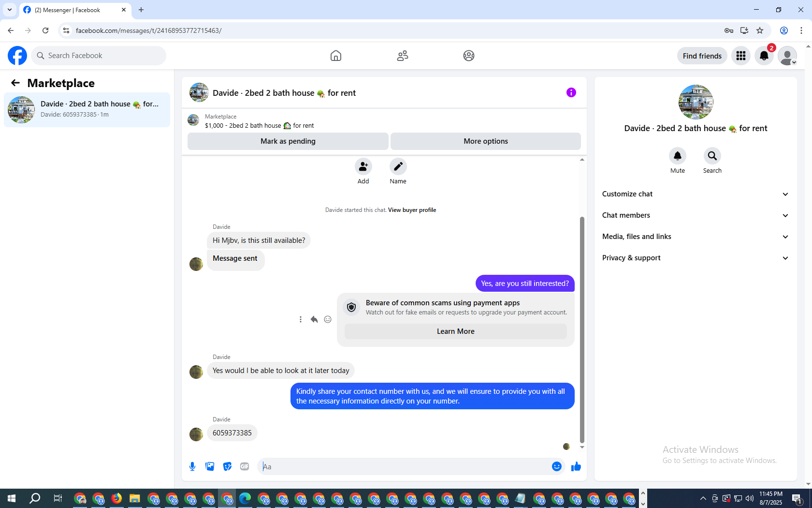Focus the Search Facebook field

coord(99,56)
